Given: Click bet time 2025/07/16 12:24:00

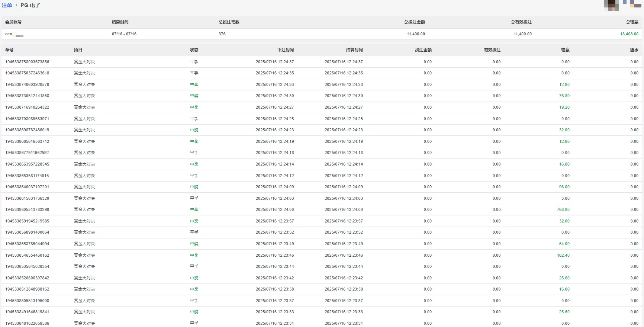Looking at the screenshot, I should (274, 209).
